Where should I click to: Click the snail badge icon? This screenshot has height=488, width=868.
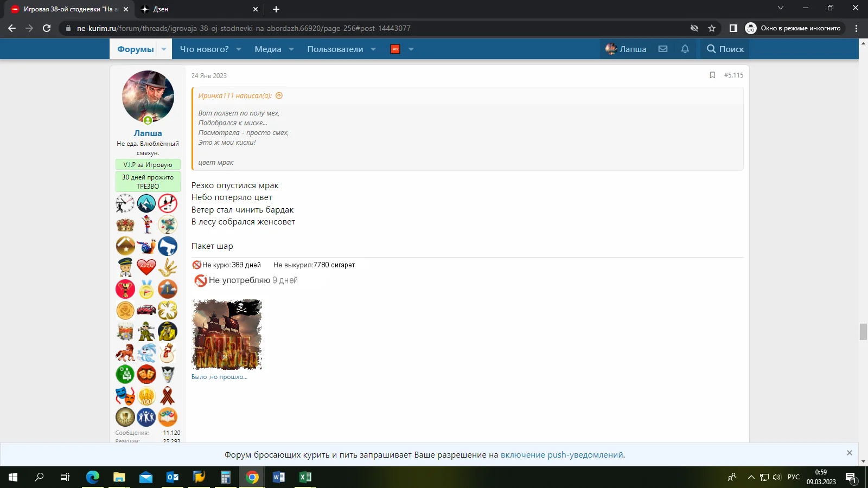click(x=146, y=246)
